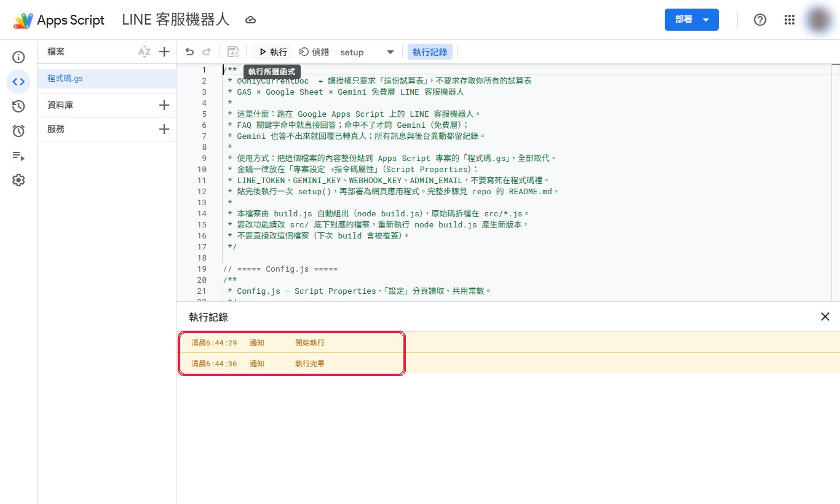Viewport: 840px width, 504px height.
Task: Open project history clock icon
Action: coord(18,106)
